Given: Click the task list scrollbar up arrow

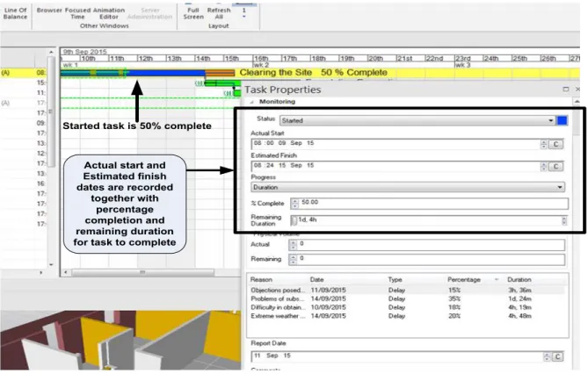Looking at the screenshot, I should tap(51, 52).
